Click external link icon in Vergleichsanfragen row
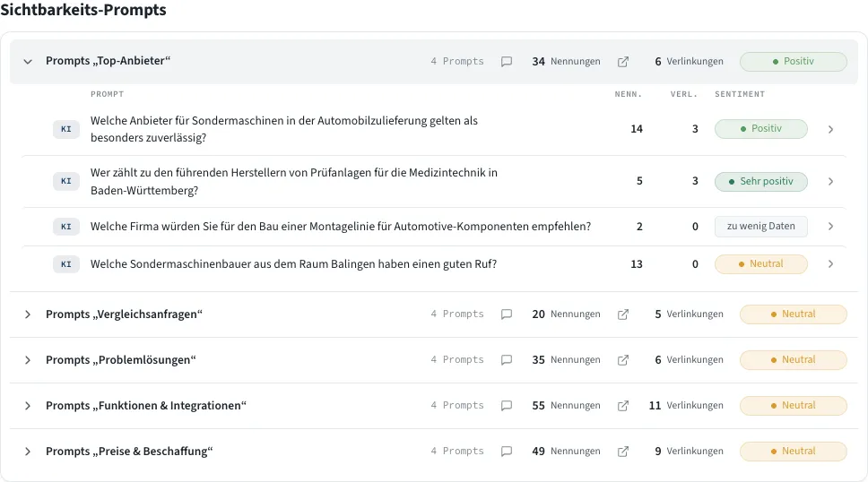 coord(623,314)
